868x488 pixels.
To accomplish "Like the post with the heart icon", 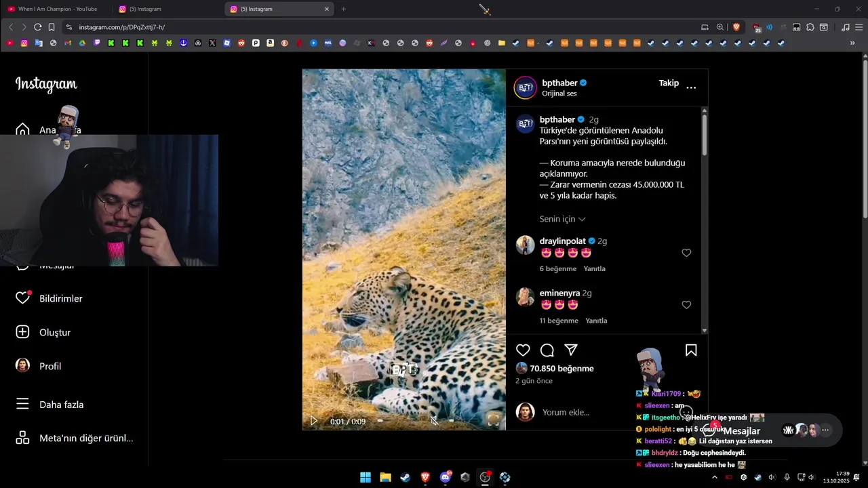I will point(523,350).
